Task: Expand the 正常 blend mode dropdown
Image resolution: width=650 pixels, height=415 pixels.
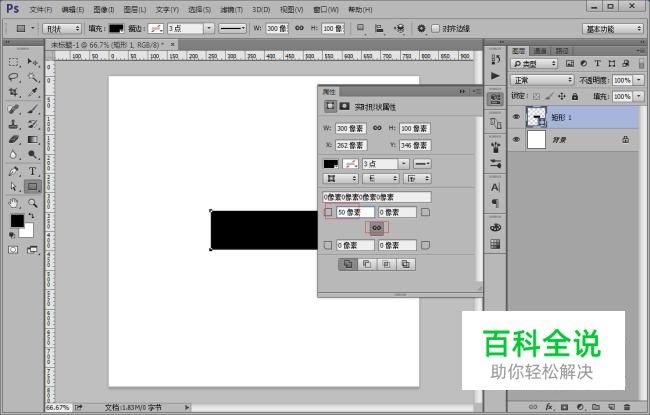Action: [x=542, y=80]
